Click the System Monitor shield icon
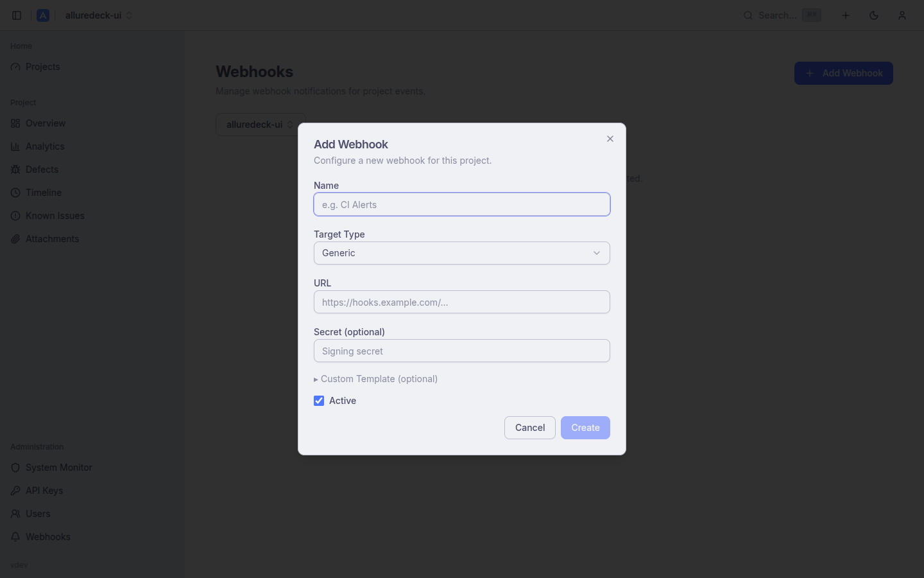Image resolution: width=924 pixels, height=578 pixels. click(x=15, y=468)
